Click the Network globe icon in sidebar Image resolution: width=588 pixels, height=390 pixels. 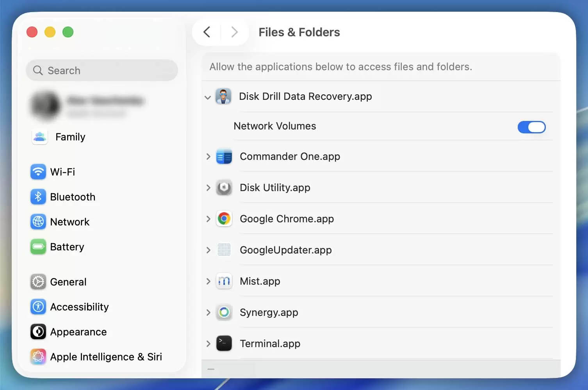click(38, 222)
